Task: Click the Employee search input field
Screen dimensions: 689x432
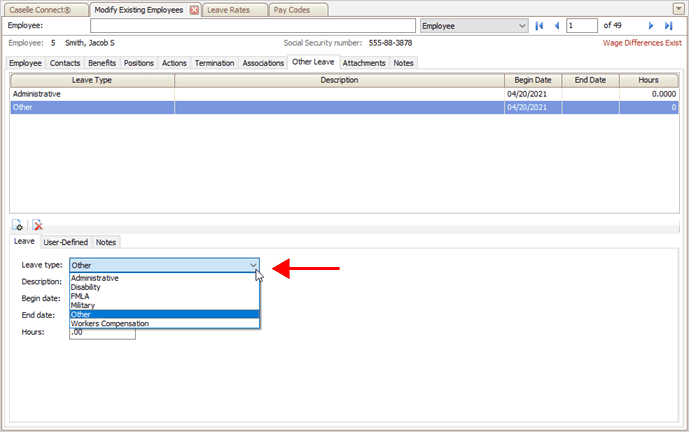Action: (250, 25)
